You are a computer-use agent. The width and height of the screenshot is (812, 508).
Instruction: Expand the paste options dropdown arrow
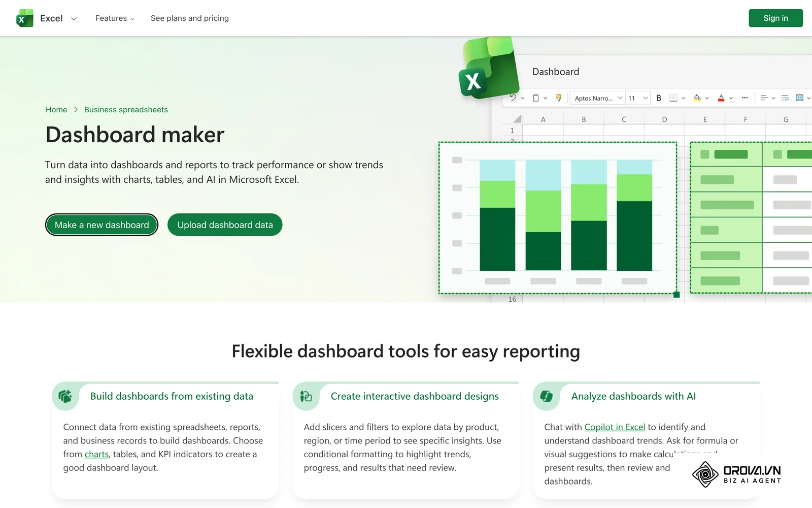coord(546,99)
